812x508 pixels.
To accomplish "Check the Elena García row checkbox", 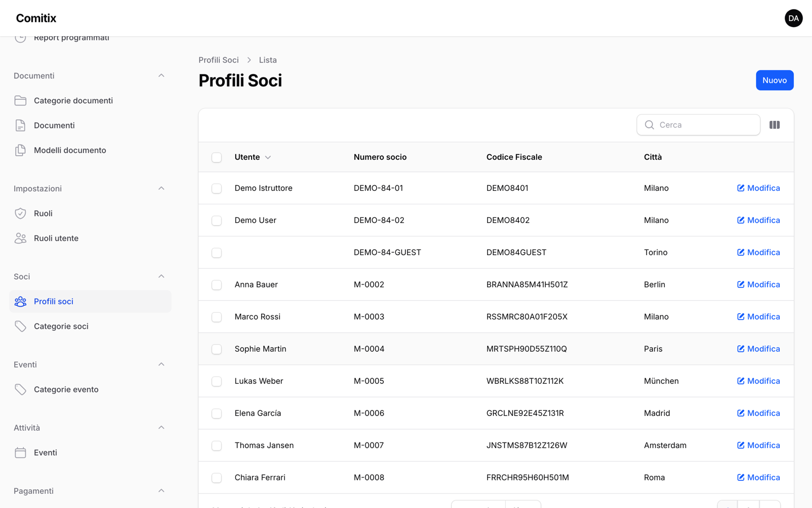I will pos(217,414).
